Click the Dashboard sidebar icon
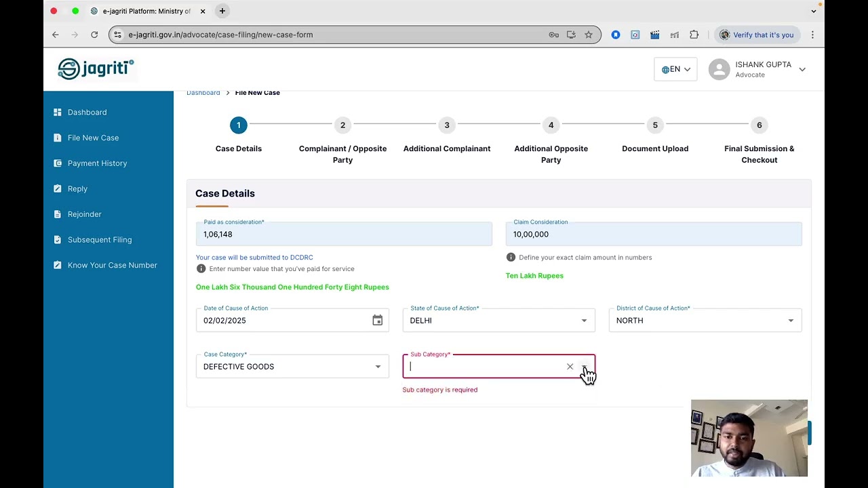The height and width of the screenshot is (488, 868). coord(58,113)
